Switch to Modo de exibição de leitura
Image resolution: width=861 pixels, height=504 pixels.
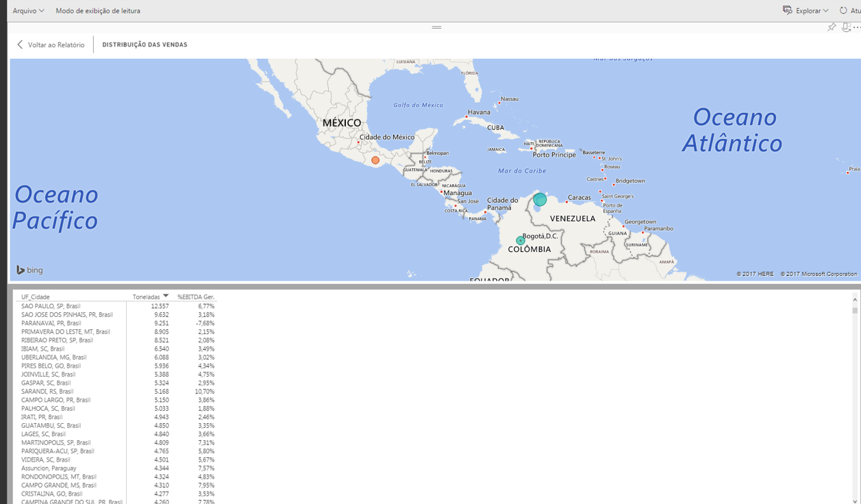tap(98, 11)
